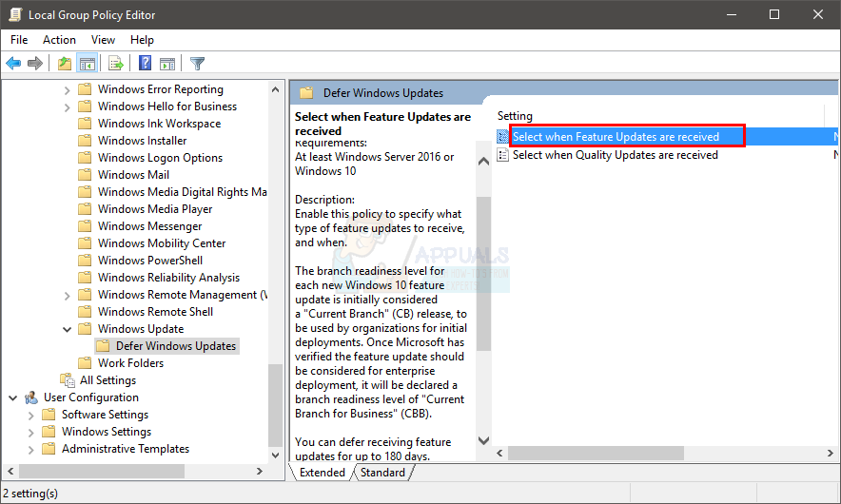
Task: Click the description pane vertical scrollbar thumb
Action: tap(484, 274)
